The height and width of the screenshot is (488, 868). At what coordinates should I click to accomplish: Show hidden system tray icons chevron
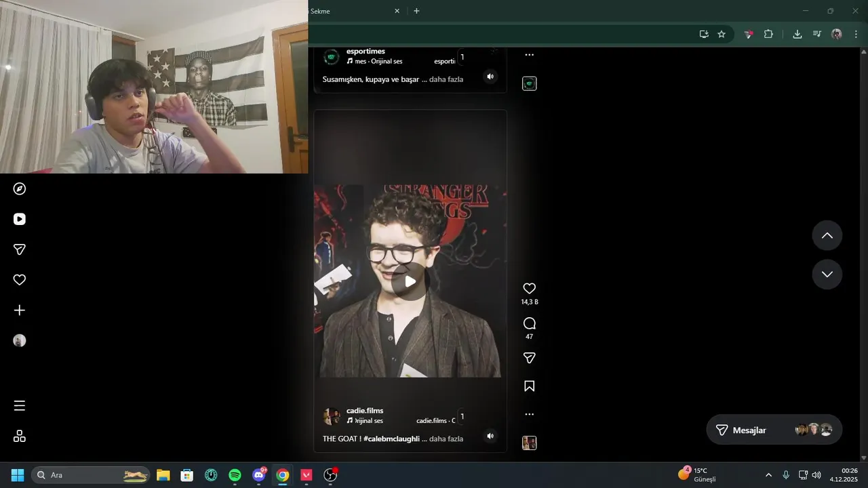(768, 475)
